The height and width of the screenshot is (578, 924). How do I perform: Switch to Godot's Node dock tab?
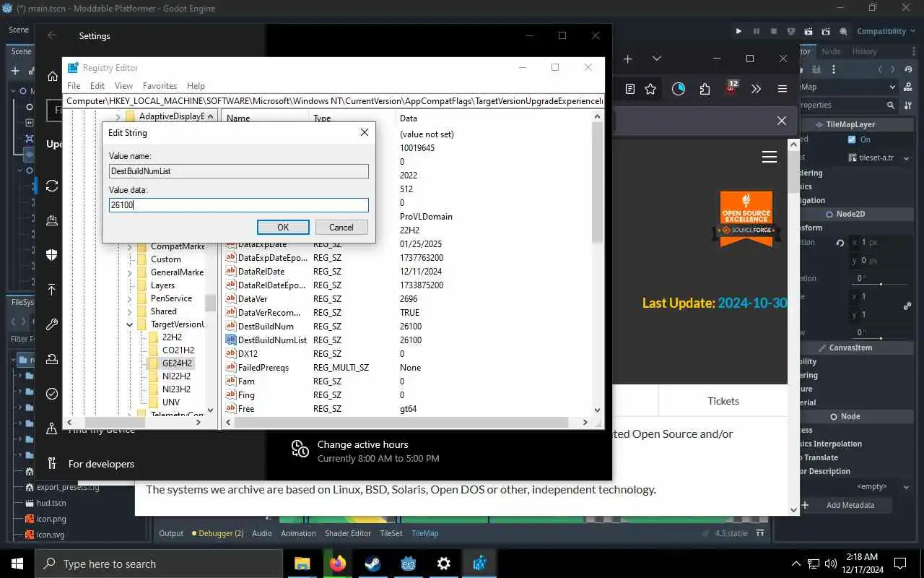831,51
